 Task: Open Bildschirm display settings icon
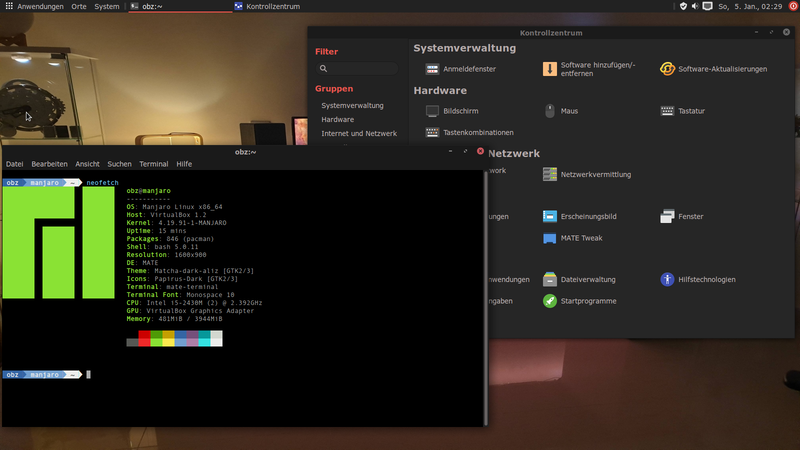pyautogui.click(x=432, y=111)
